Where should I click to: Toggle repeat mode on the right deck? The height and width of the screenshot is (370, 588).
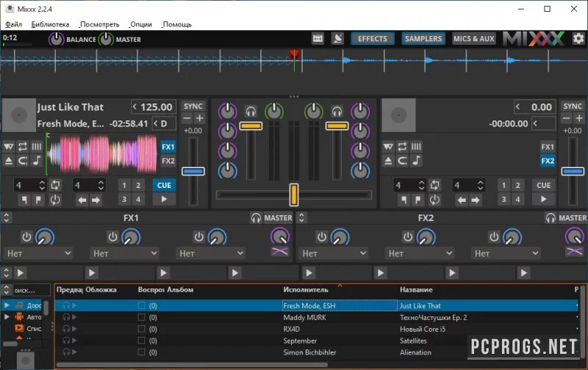click(x=402, y=146)
